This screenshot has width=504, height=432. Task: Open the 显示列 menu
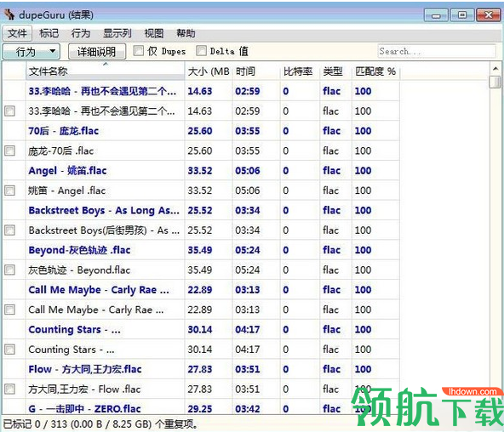[x=117, y=33]
